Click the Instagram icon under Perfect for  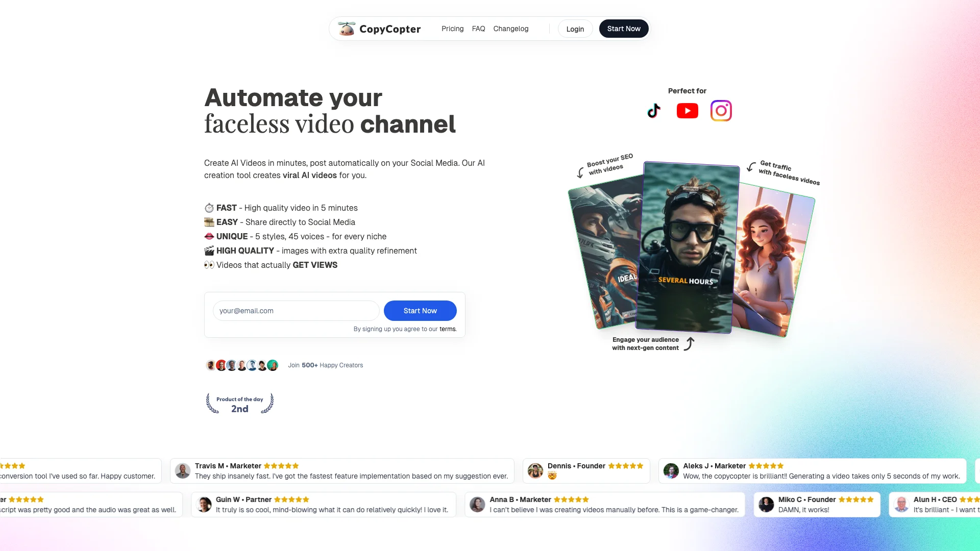[721, 110]
